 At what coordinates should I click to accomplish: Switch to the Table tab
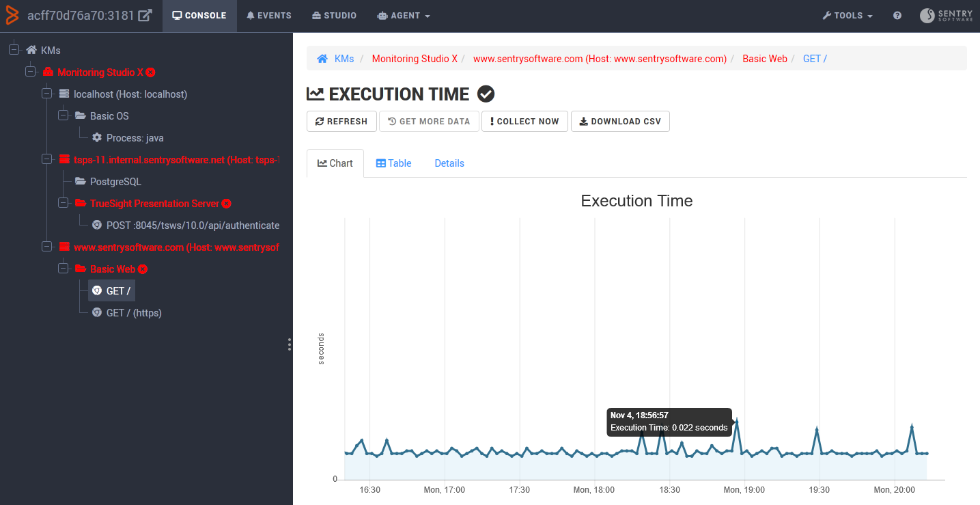[393, 163]
